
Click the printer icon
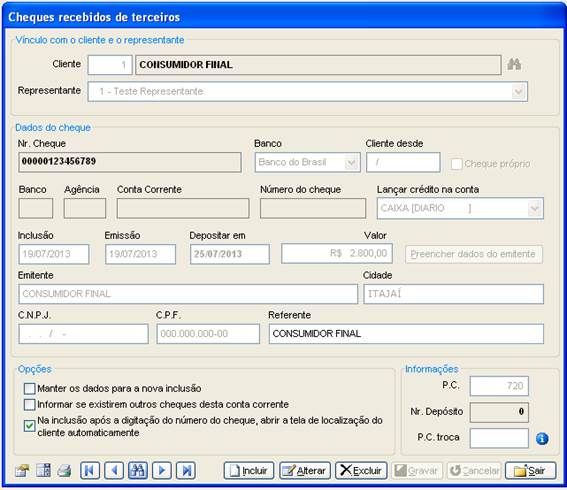pyautogui.click(x=64, y=470)
